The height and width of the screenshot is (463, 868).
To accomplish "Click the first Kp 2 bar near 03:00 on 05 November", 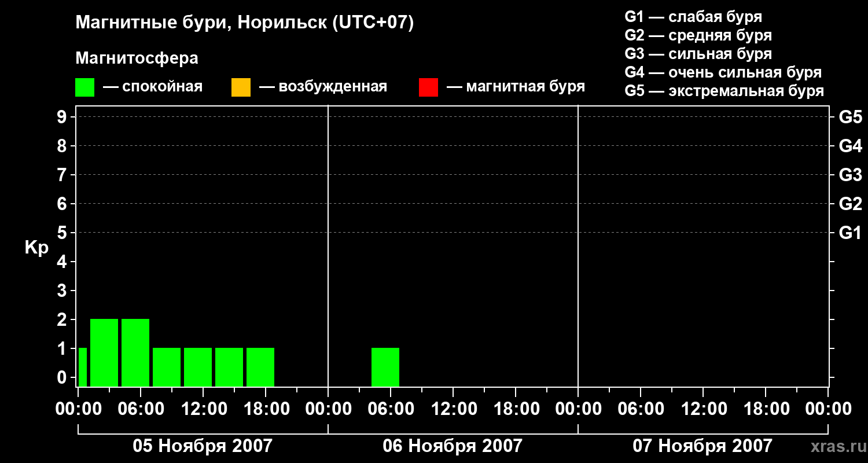I will 104,352.
